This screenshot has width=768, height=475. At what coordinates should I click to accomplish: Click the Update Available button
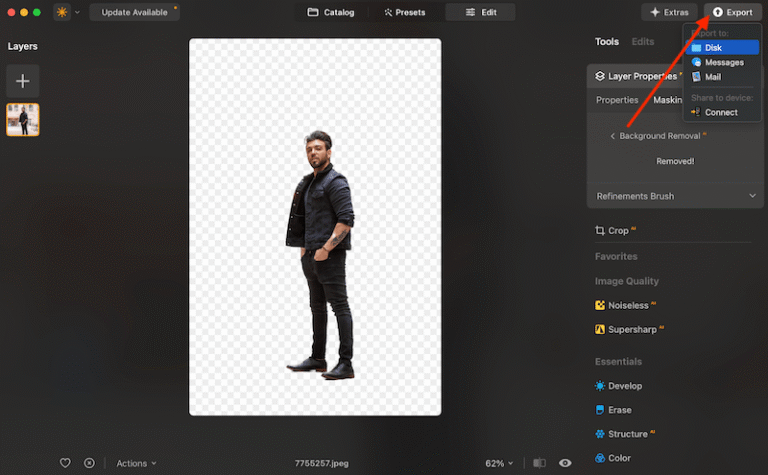tap(134, 12)
